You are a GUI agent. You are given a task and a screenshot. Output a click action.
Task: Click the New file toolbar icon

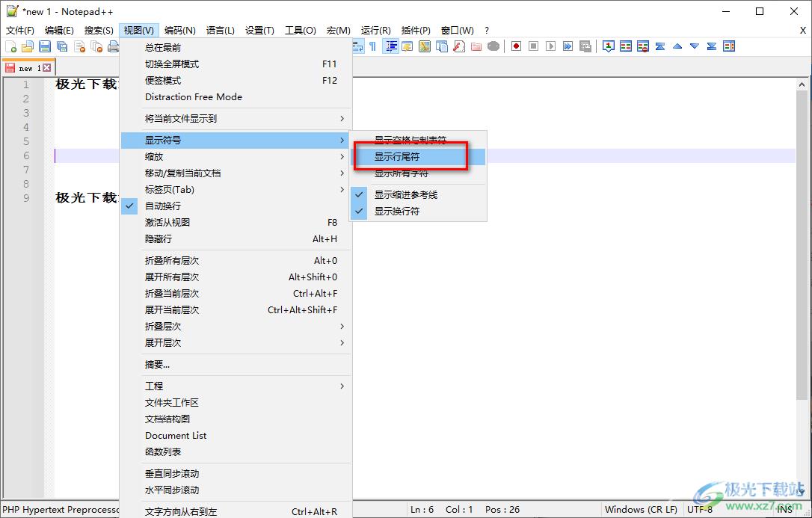pos(10,46)
